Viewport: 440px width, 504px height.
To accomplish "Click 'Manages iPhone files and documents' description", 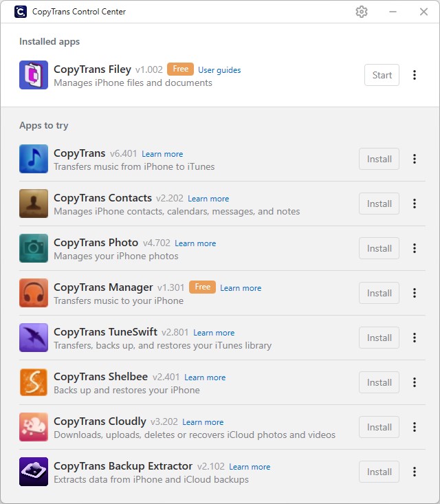I will click(133, 83).
